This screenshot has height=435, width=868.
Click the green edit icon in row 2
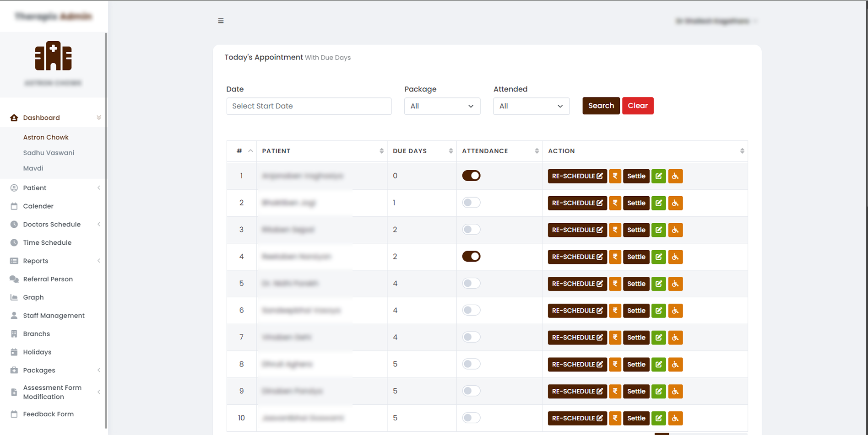658,203
